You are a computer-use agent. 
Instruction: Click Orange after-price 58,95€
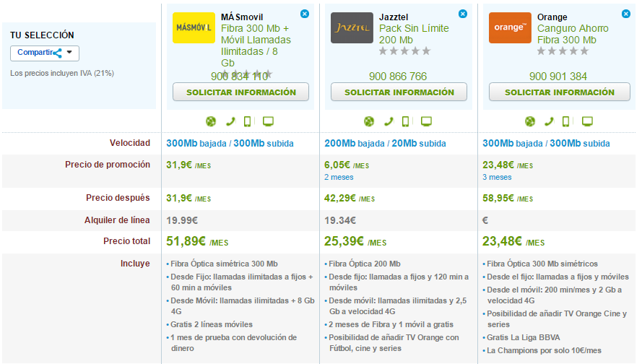coord(507,198)
